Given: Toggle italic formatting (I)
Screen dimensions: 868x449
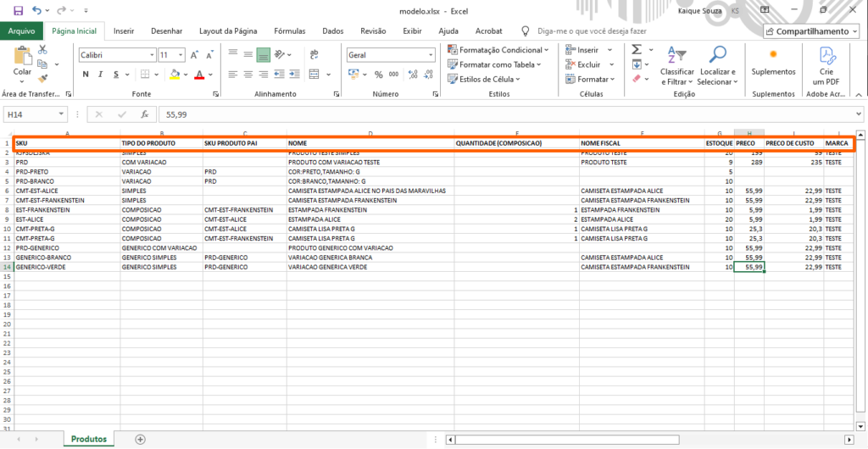Looking at the screenshot, I should point(100,75).
